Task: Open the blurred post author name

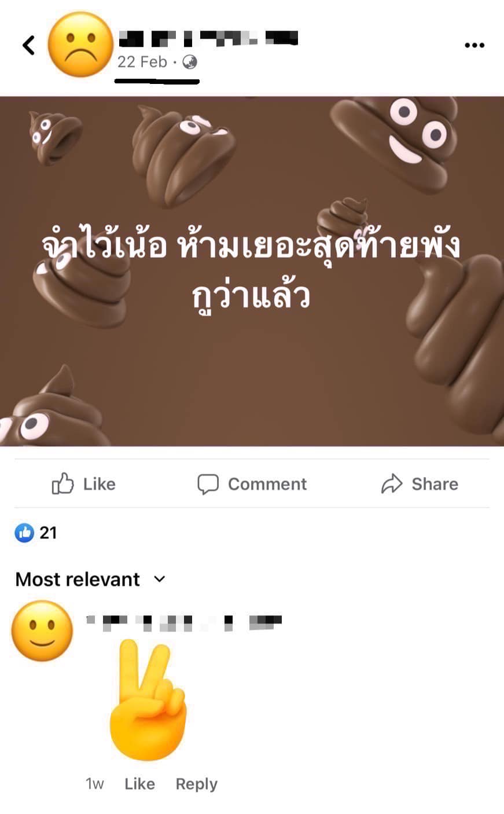Action: click(208, 38)
